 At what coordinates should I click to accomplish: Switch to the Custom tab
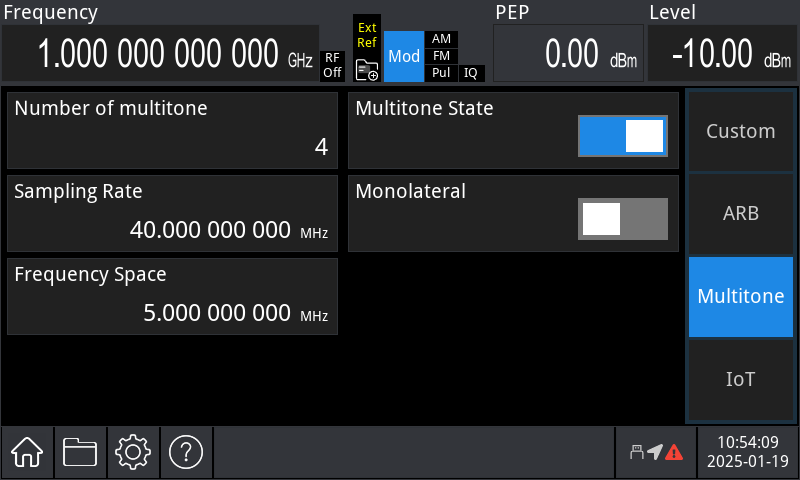(740, 131)
